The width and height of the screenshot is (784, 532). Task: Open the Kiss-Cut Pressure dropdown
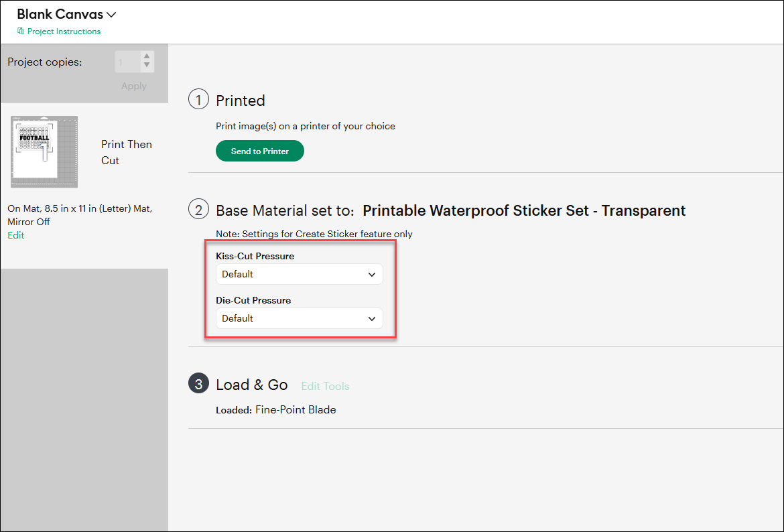299,274
